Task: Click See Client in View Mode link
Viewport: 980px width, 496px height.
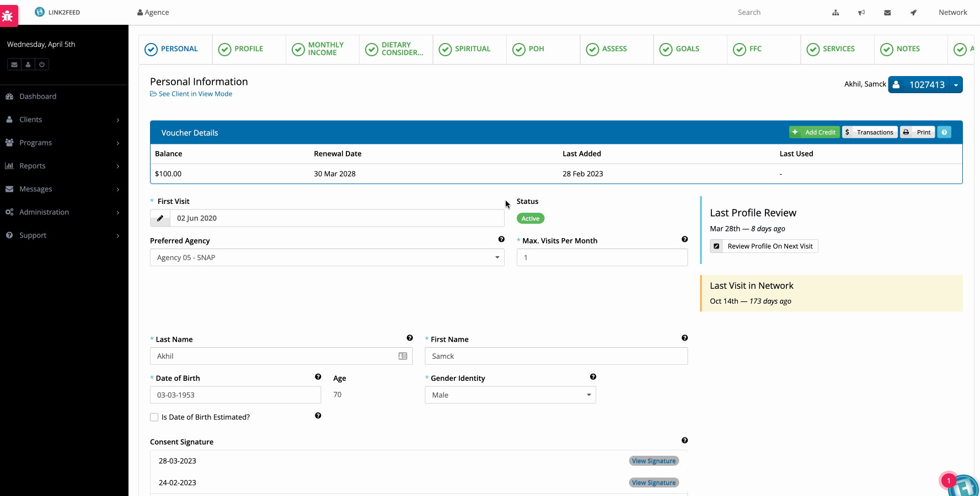Action: coord(195,94)
